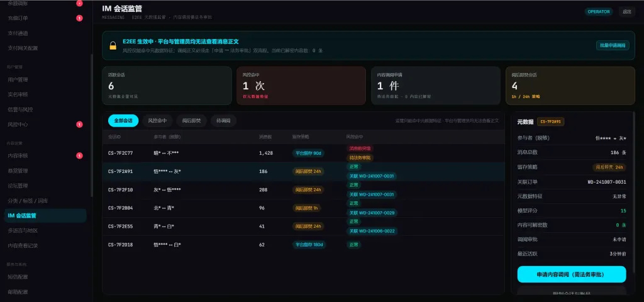Select conversation row CS-7F2A91
Viewport: 644px width, 302px height.
pos(304,171)
